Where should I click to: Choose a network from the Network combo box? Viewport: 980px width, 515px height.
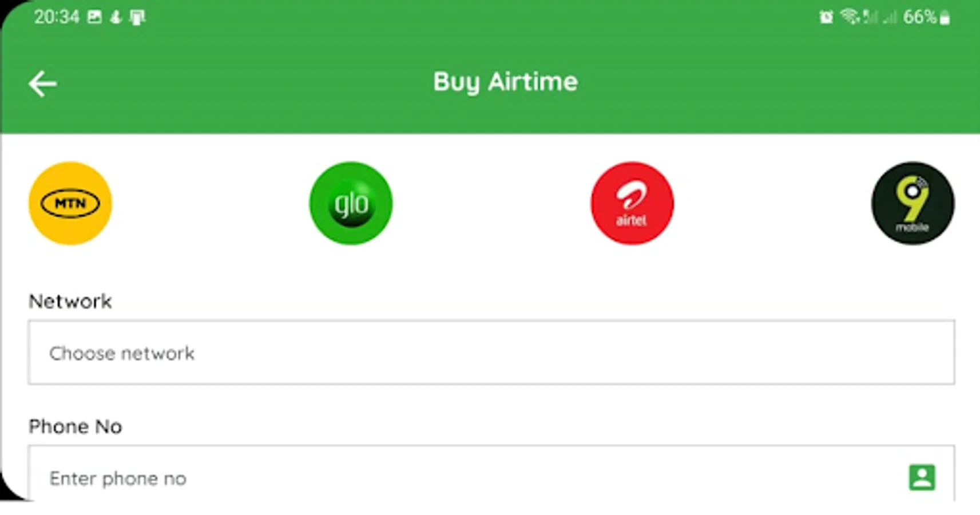point(492,353)
